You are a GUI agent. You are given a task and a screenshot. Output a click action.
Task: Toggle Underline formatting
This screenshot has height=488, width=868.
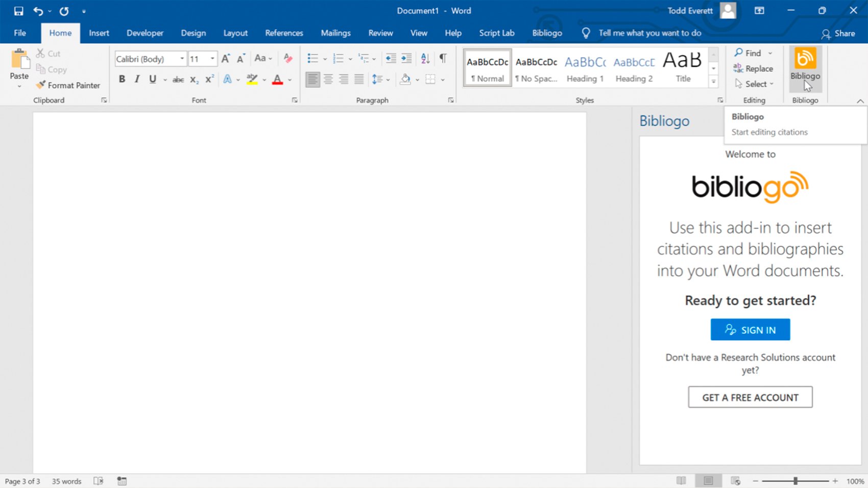[x=152, y=79]
